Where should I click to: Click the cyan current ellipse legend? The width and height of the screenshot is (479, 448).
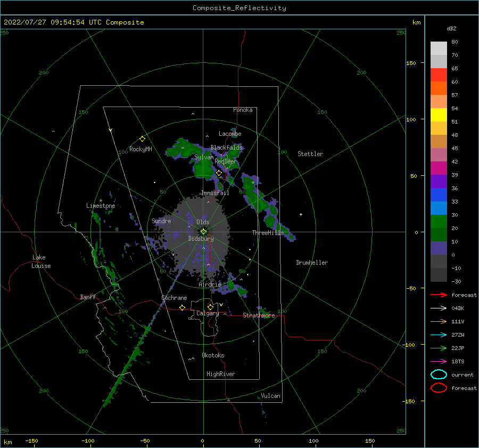pos(439,374)
